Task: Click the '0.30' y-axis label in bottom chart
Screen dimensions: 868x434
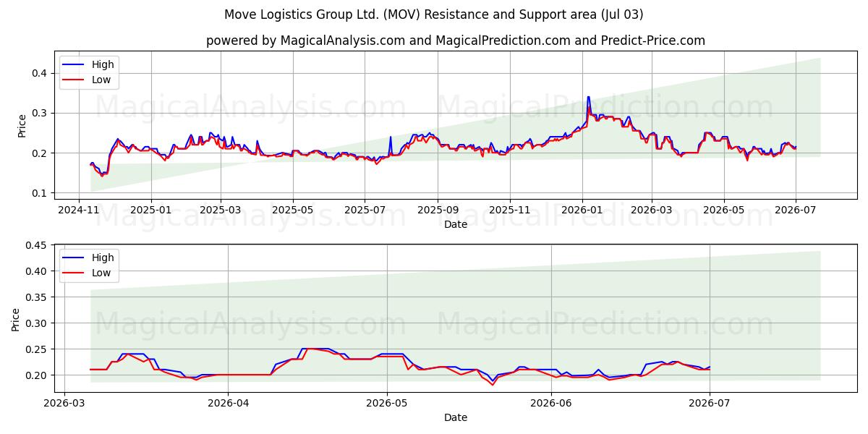Action: coord(37,323)
